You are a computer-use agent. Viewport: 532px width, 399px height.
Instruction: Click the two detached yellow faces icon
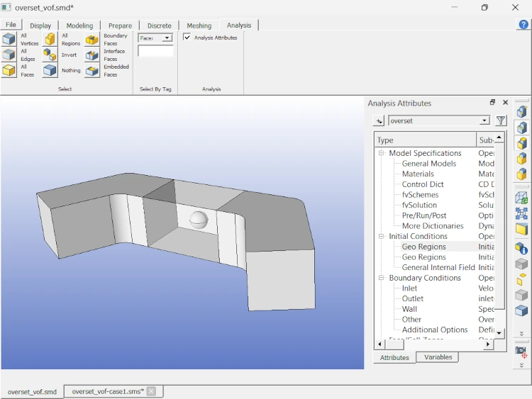tap(521, 280)
